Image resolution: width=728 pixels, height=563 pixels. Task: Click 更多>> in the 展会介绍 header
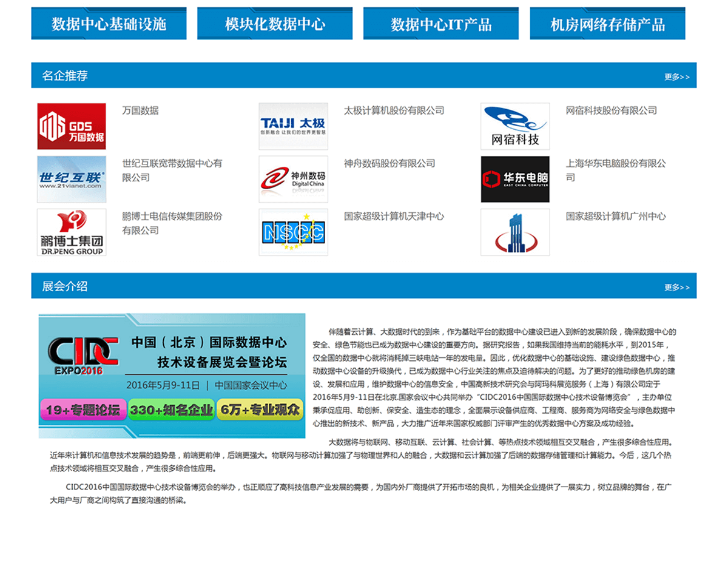677,288
